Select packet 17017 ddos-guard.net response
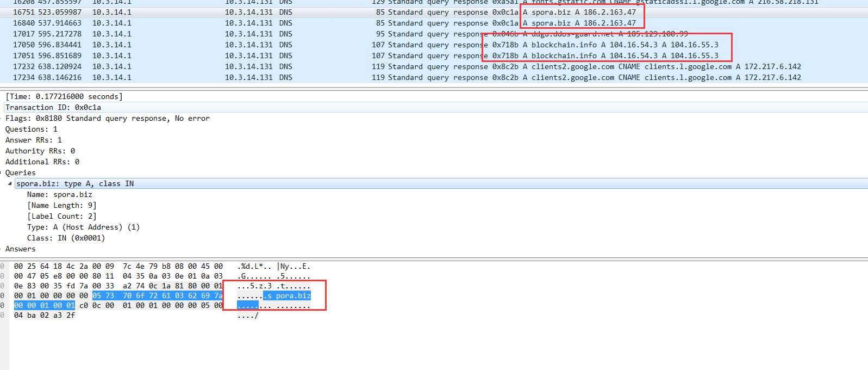The image size is (868, 370). click(x=434, y=34)
